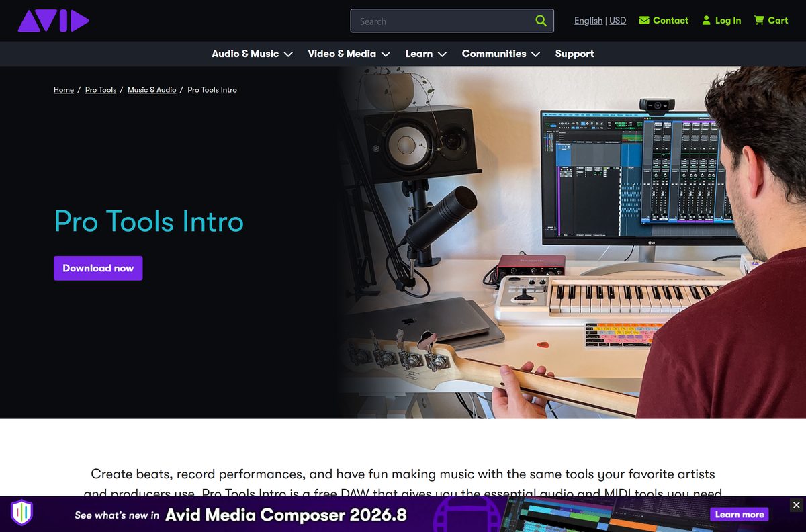Click the Pro Tools Intro heading
The height and width of the screenshot is (532, 806).
pyautogui.click(x=148, y=221)
